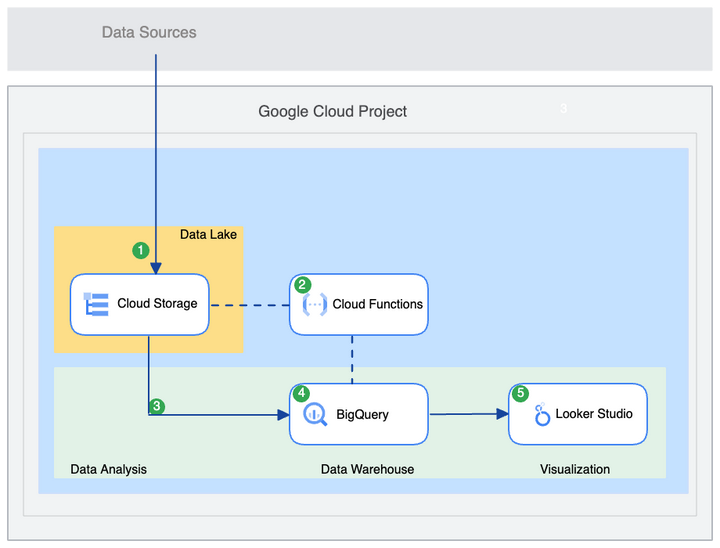The width and height of the screenshot is (720, 548).
Task: Select green step marker 5 on Looker Studio
Action: point(520,393)
